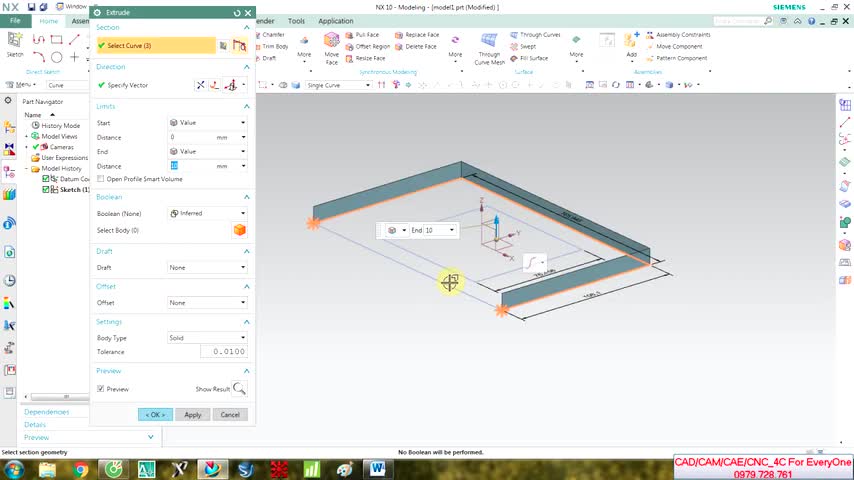
Task: Collapse the Settings section
Action: 247,322
